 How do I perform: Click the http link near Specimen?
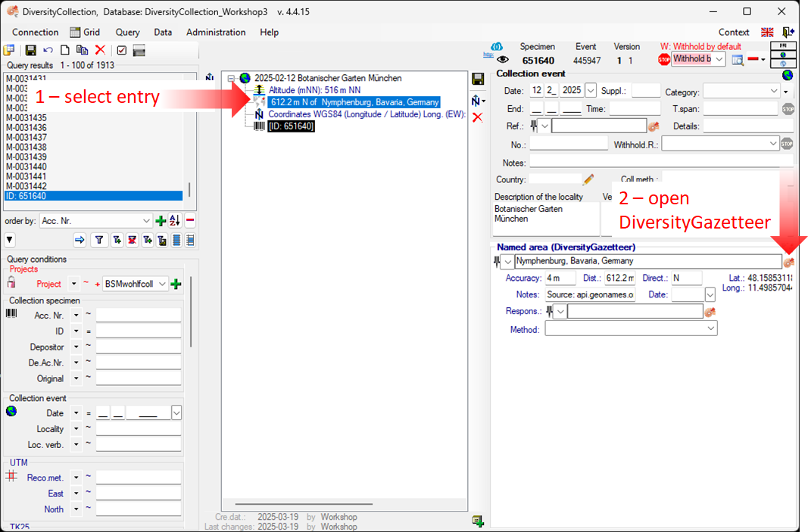[488, 54]
